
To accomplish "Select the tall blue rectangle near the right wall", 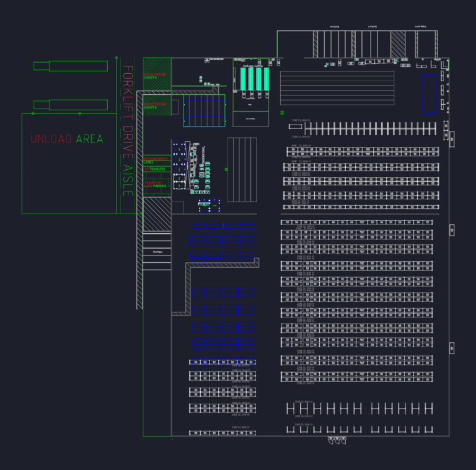I will 428,94.
